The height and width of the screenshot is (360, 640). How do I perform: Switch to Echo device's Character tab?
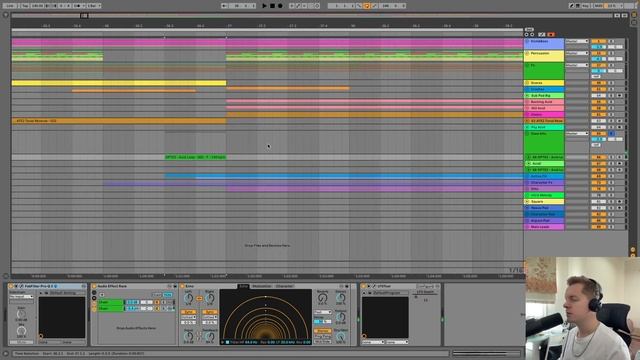[284, 286]
